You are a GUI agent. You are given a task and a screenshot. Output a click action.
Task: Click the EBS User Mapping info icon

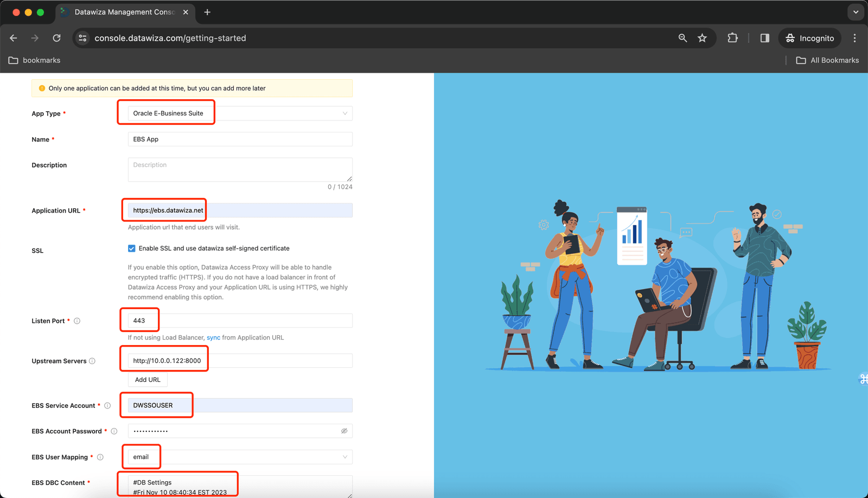(x=100, y=457)
